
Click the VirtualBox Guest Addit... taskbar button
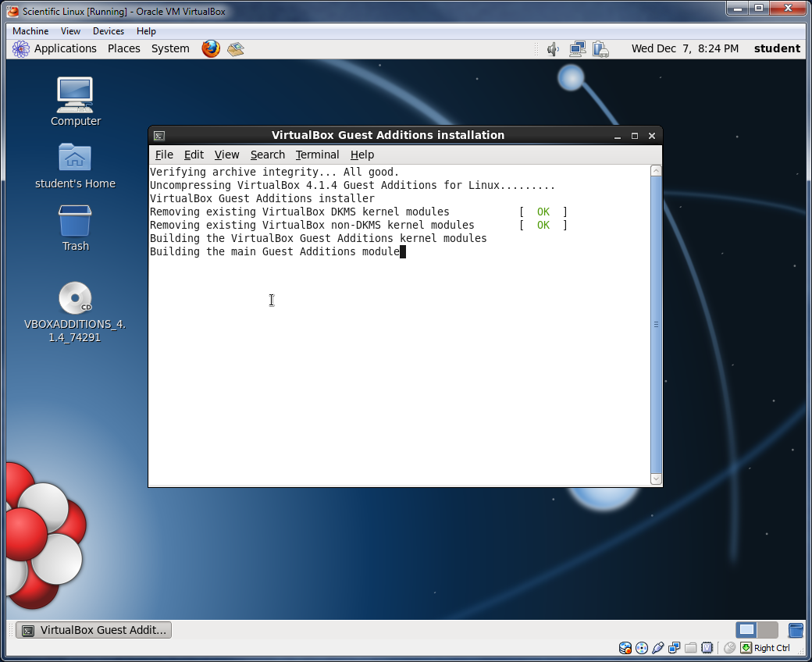pyautogui.click(x=94, y=630)
